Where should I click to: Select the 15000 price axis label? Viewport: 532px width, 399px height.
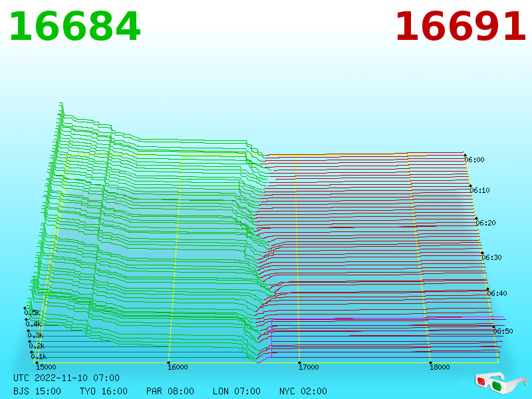(46, 367)
